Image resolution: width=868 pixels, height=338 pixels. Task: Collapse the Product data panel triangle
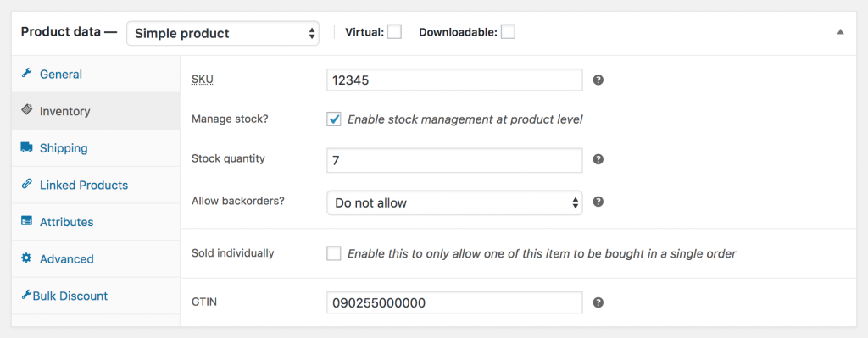(x=840, y=32)
